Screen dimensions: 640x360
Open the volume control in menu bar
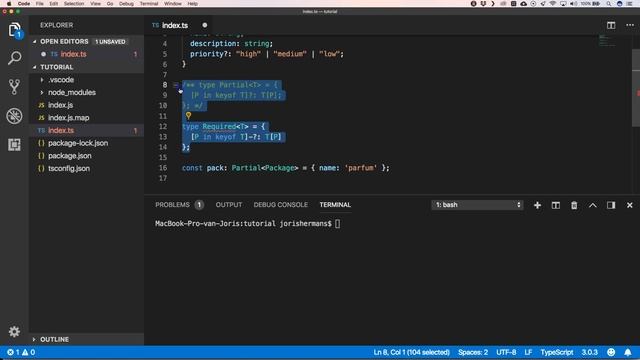573,4
